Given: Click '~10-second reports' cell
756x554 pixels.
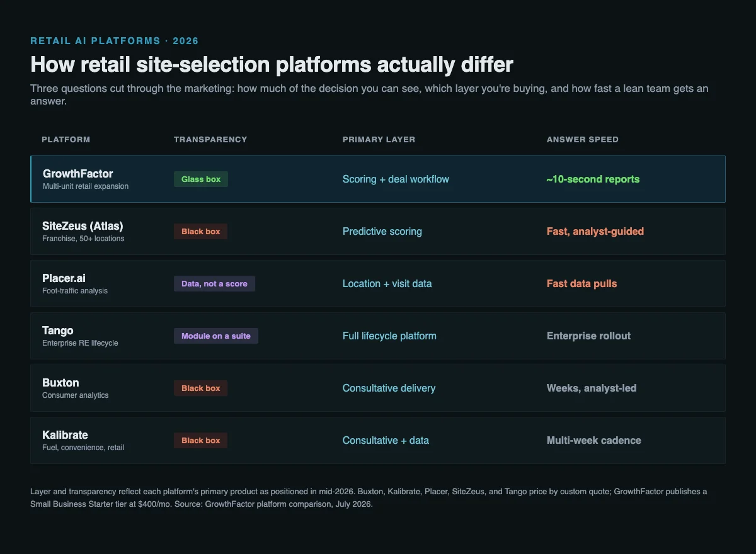Looking at the screenshot, I should pos(593,179).
